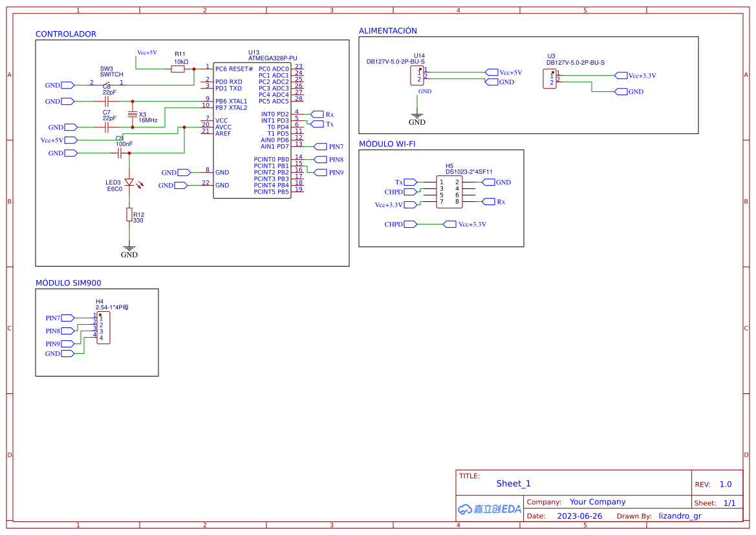
Task: Click the CONTROLADOR section heading
Action: click(x=66, y=34)
